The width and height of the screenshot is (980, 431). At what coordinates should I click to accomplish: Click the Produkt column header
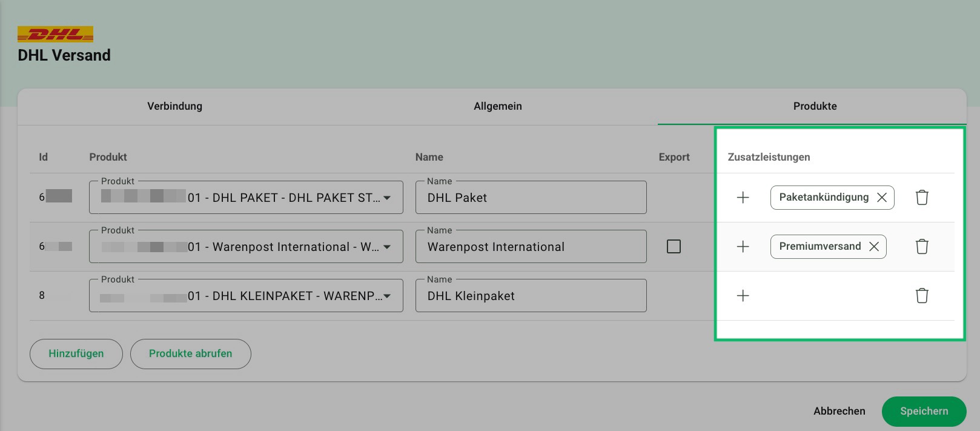(108, 157)
